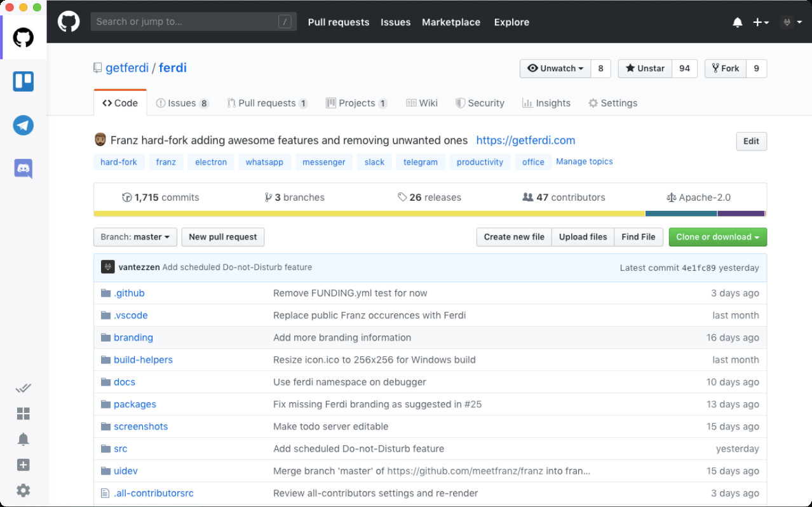The width and height of the screenshot is (812, 507).
Task: Click the repository book icon beside getferdi
Action: [x=97, y=68]
